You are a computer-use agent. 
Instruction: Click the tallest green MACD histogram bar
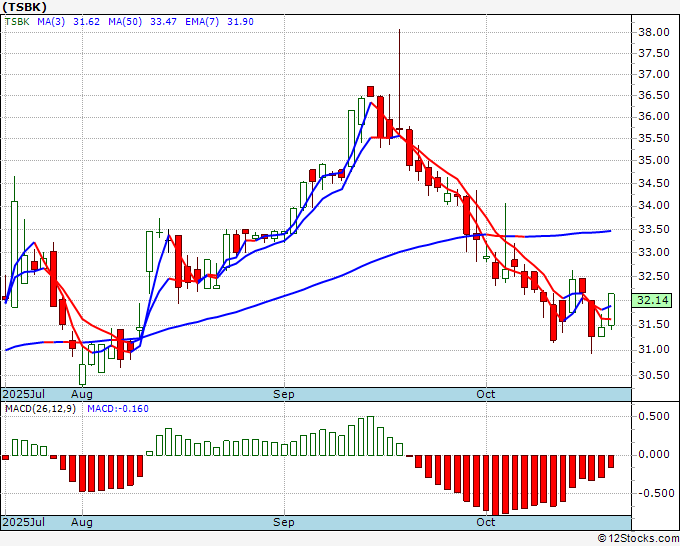click(370, 436)
